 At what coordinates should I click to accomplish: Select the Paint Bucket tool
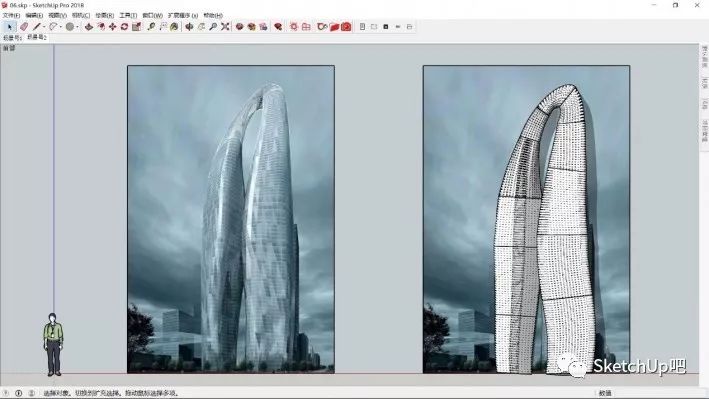point(174,27)
